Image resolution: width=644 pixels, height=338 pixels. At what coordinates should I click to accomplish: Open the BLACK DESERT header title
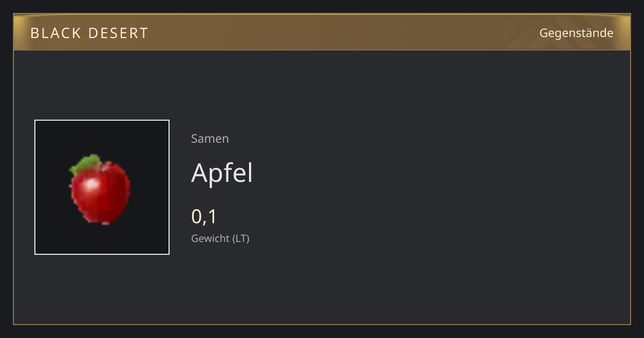[89, 33]
